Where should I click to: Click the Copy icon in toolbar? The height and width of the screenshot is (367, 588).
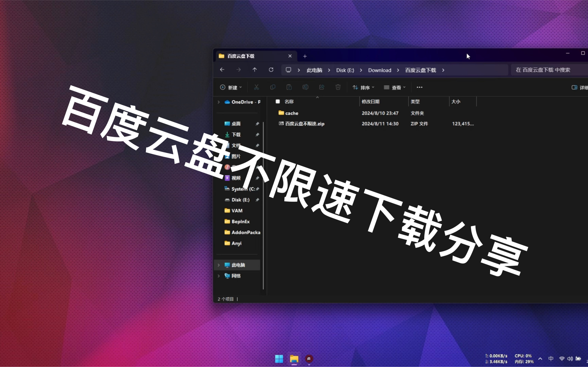click(x=273, y=87)
